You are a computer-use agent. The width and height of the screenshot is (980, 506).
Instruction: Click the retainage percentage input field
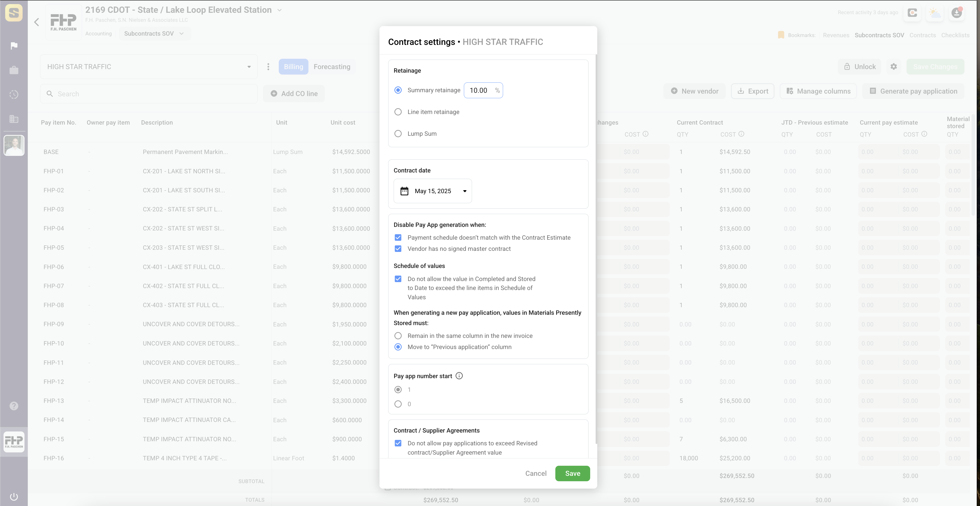[483, 90]
